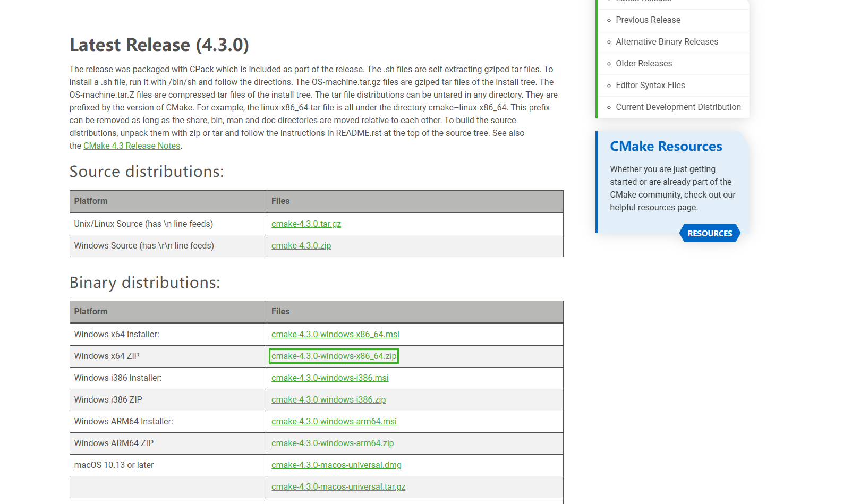Click the Unix/Linux Source platform cell
The image size is (860, 504).
168,224
